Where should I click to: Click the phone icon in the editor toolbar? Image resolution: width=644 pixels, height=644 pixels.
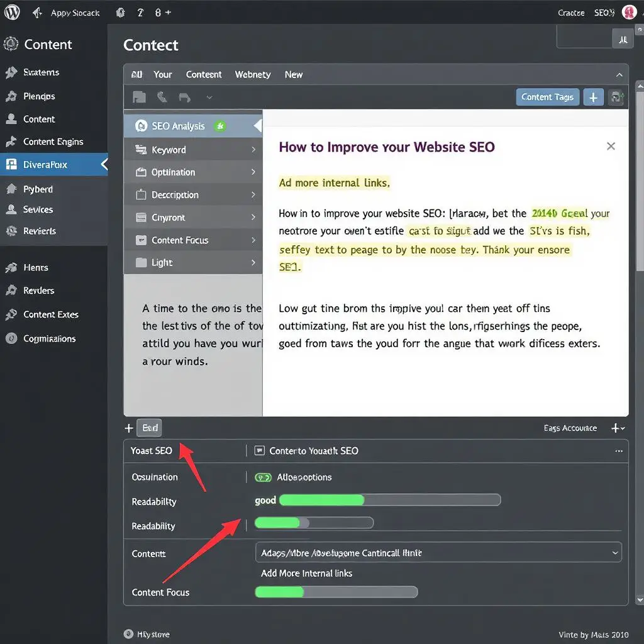(x=162, y=97)
